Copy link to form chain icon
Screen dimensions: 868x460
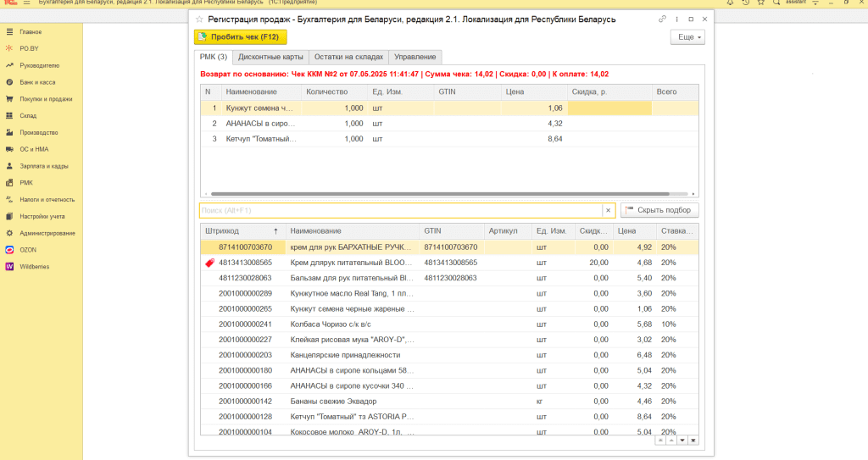[662, 19]
